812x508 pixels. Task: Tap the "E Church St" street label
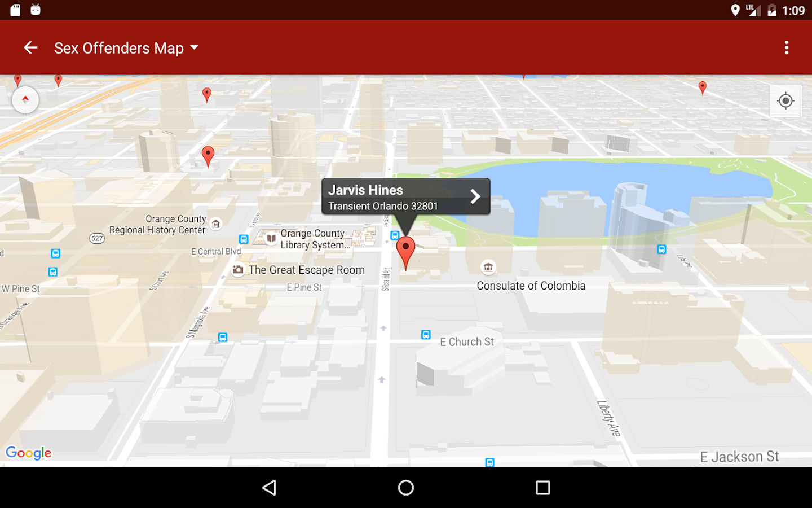pos(467,342)
